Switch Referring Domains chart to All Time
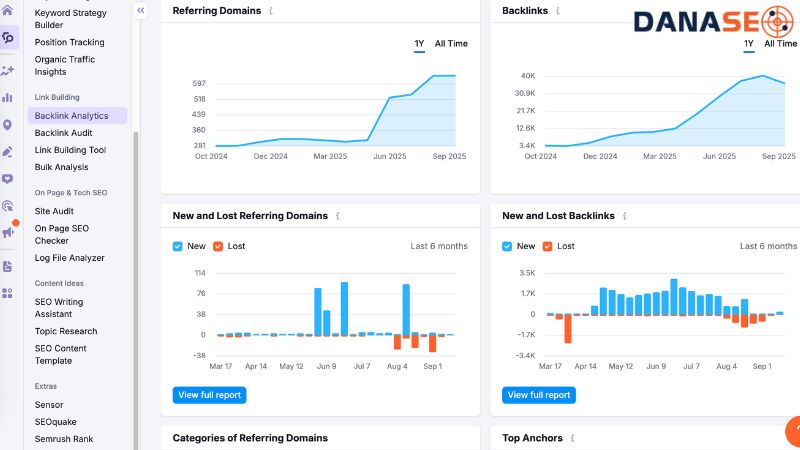This screenshot has width=800, height=450. (x=451, y=44)
